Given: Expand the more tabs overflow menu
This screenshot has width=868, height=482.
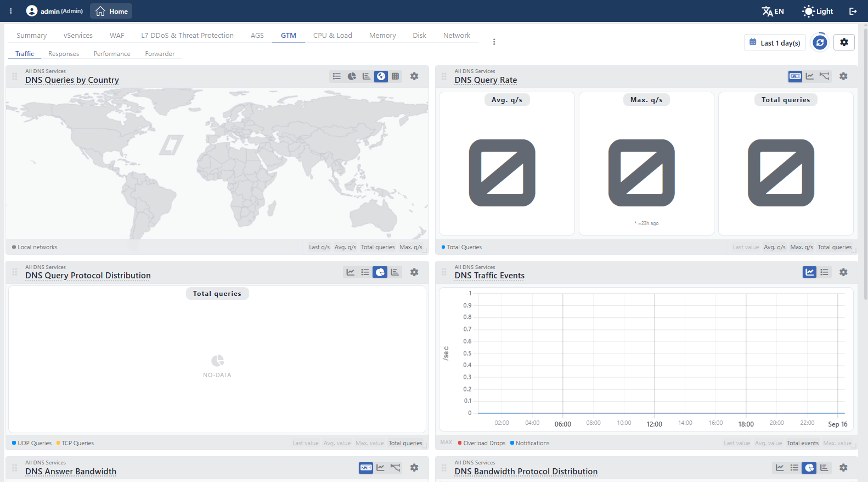Looking at the screenshot, I should pos(494,42).
